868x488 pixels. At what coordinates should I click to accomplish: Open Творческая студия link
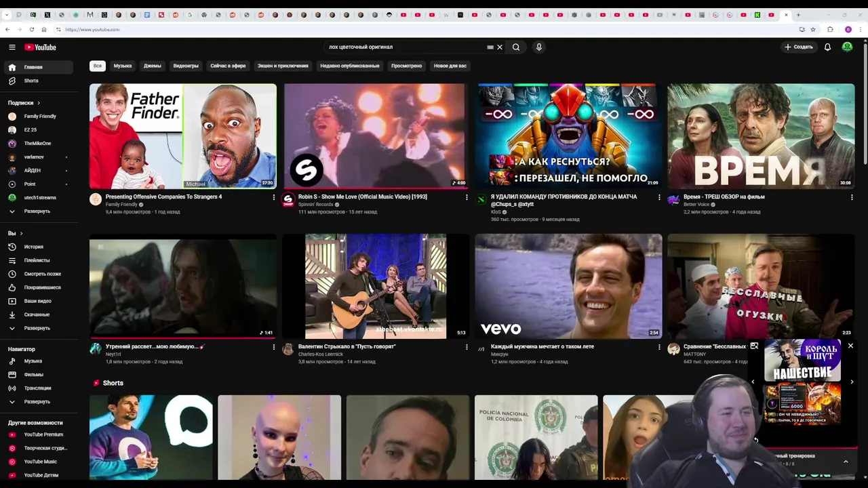[x=39, y=448]
